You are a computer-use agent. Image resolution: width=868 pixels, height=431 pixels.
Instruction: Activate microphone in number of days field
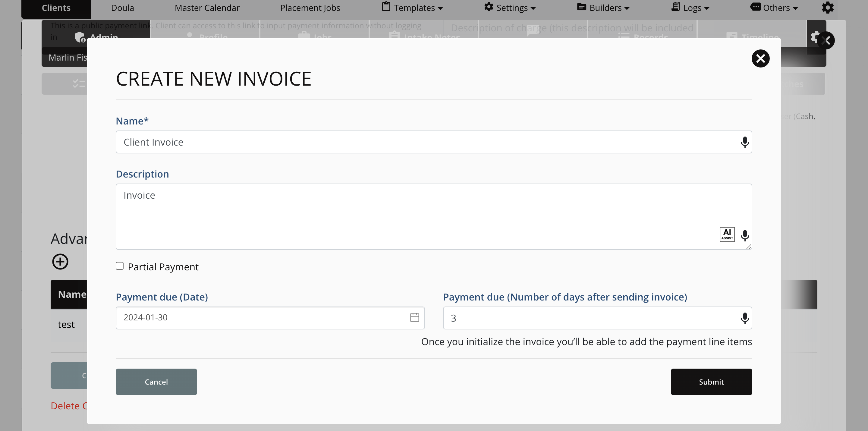(x=744, y=318)
